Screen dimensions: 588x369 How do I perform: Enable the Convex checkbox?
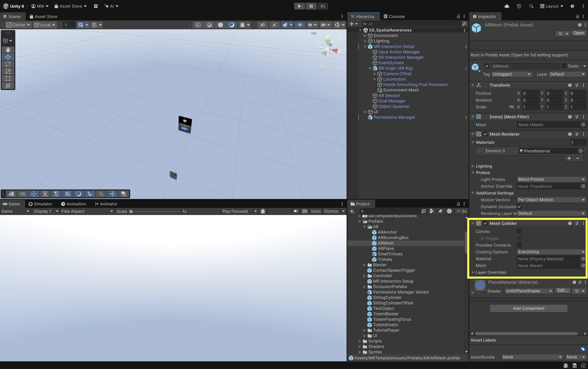[x=519, y=231]
